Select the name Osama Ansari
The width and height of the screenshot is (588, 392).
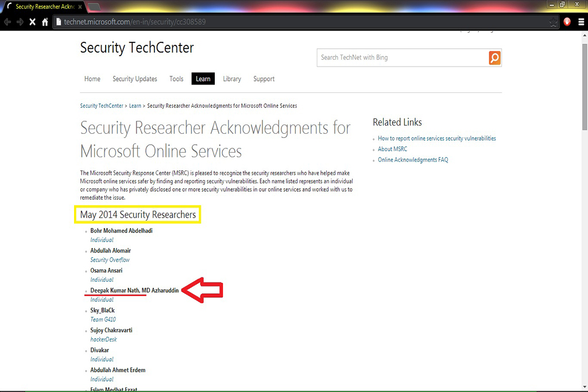pos(106,270)
